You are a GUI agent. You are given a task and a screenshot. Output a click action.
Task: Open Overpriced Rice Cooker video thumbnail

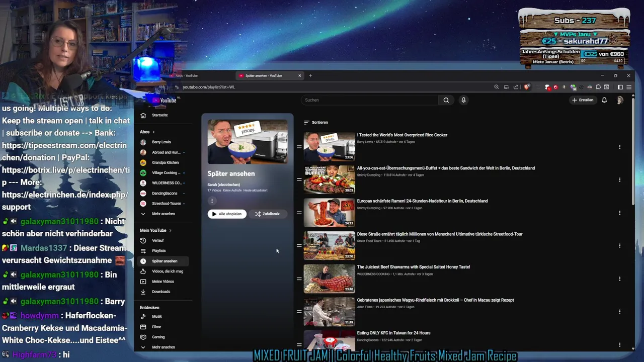coord(329,146)
